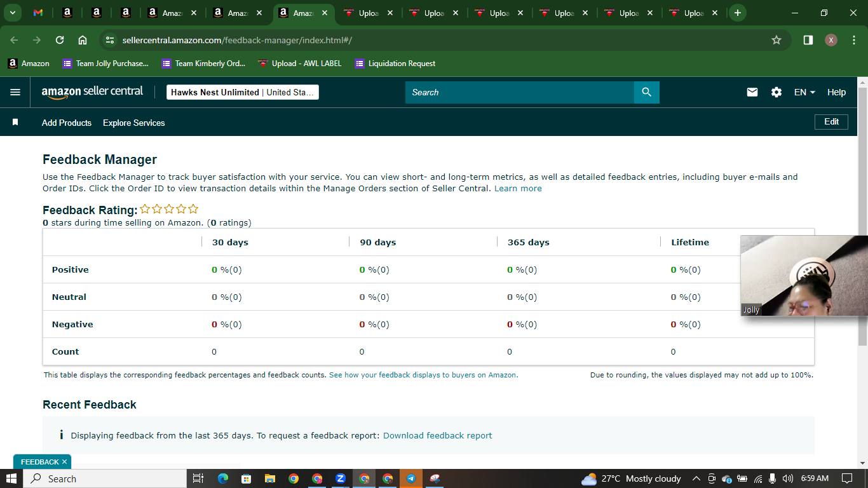Click the Jolly video thumbnail
The height and width of the screenshot is (488, 868).
[x=804, y=276]
